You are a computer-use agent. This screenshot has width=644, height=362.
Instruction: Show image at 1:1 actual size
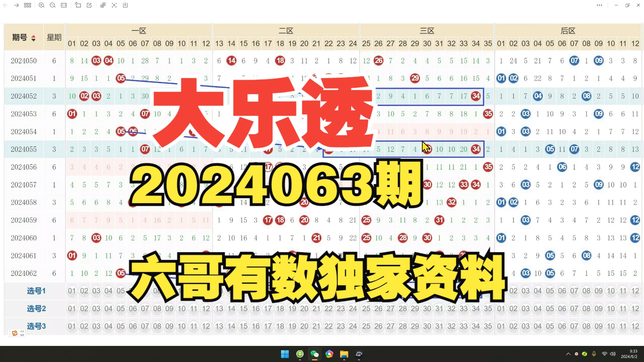coord(64,5)
